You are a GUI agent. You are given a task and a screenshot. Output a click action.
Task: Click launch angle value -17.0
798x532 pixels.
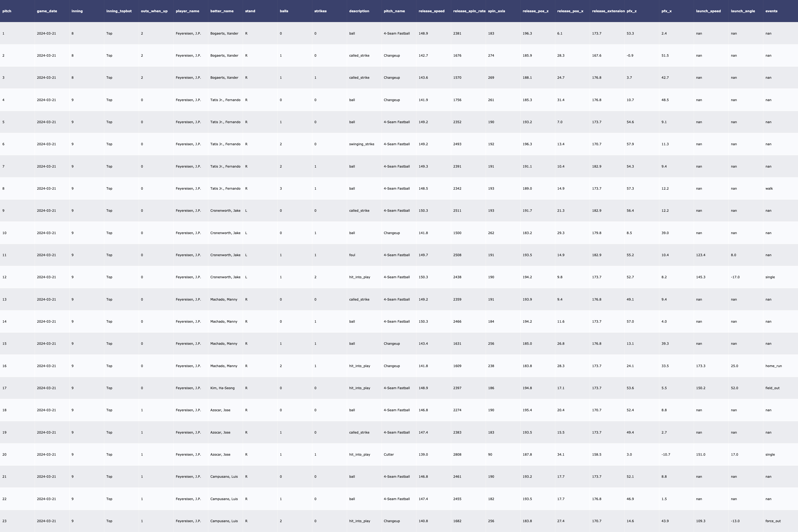pyautogui.click(x=735, y=277)
